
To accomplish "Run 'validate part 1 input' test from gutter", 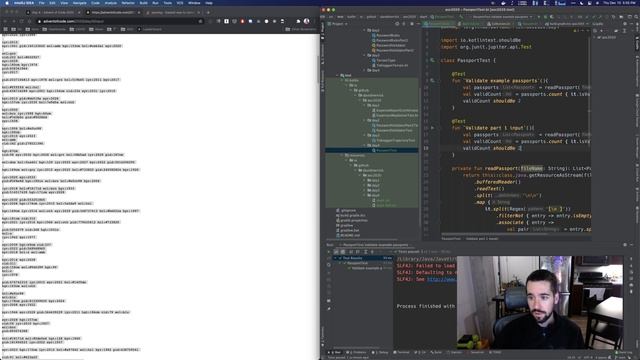I will tap(432, 128).
